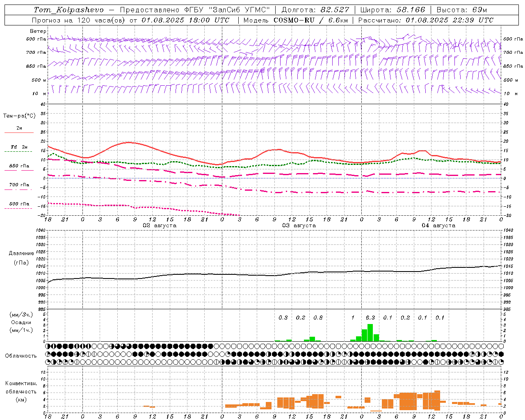The image size is (525, 420).
Task: Click the precipitation value 6.3
Action: tap(370, 317)
